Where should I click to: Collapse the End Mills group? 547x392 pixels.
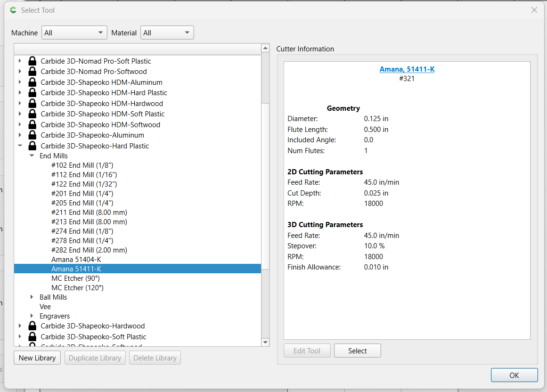point(32,156)
